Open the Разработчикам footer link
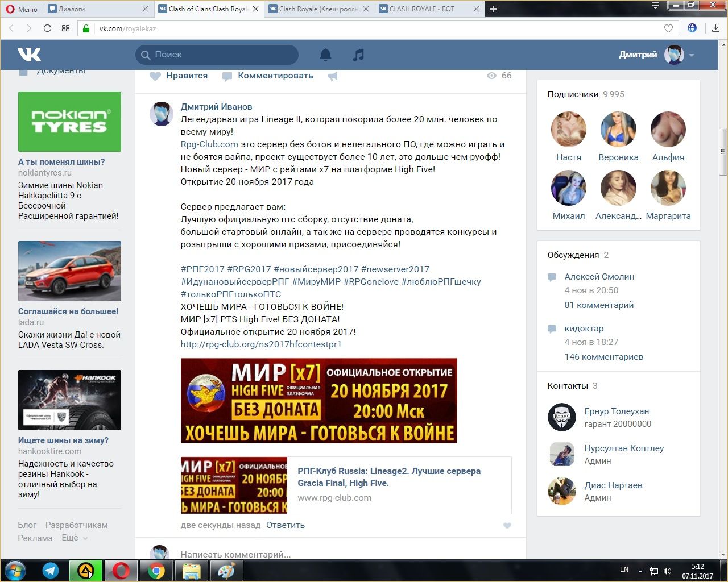Image resolution: width=728 pixels, height=582 pixels. [77, 525]
